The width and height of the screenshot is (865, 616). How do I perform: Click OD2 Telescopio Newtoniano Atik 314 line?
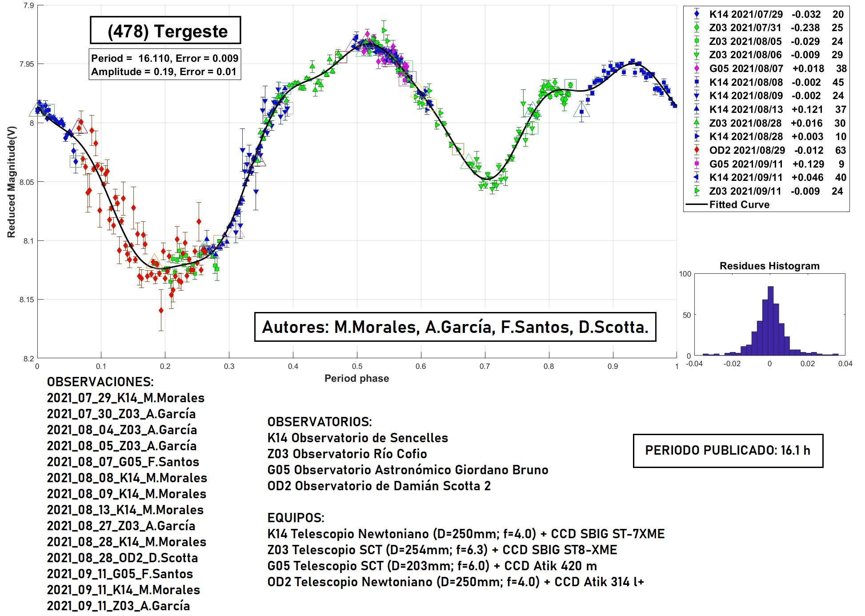coord(456,582)
